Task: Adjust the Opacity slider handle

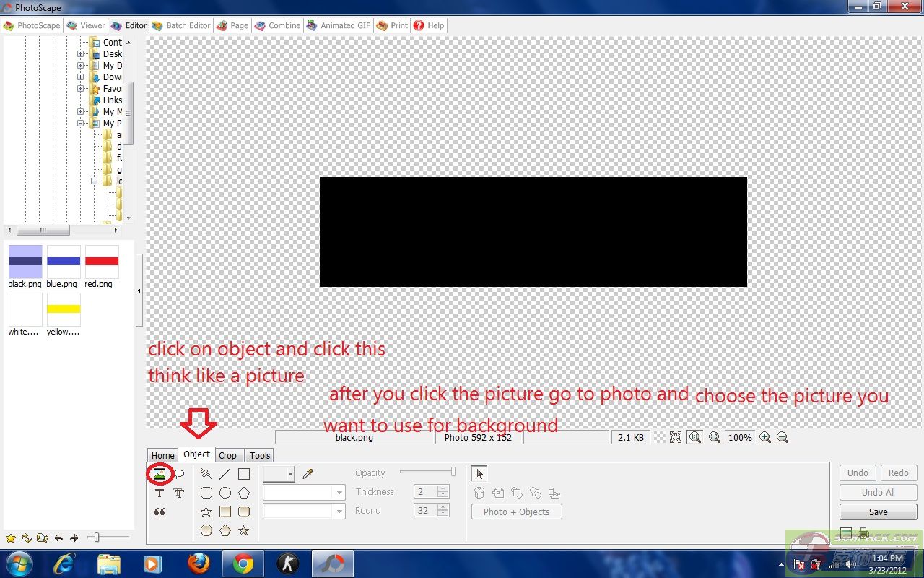Action: tap(453, 472)
